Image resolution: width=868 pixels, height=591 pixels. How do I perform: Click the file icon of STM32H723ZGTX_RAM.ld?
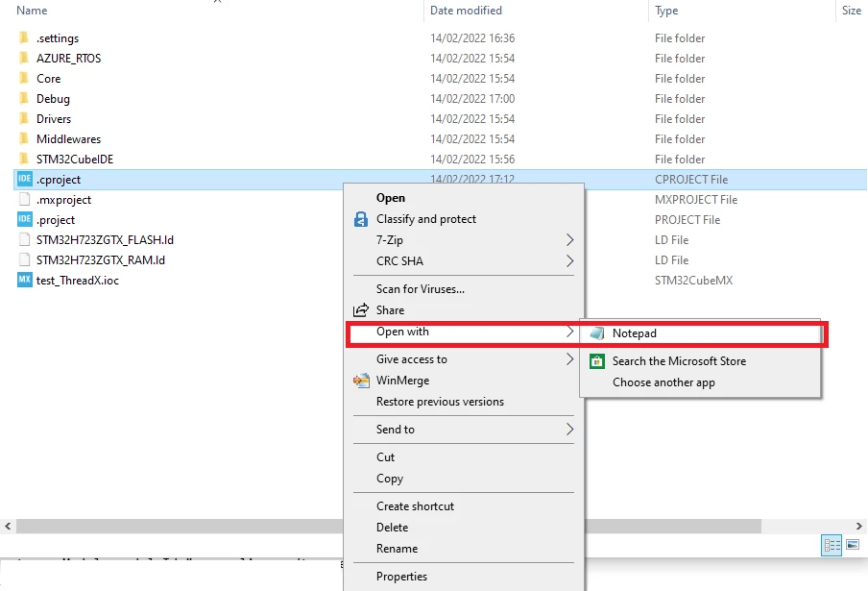coord(24,259)
